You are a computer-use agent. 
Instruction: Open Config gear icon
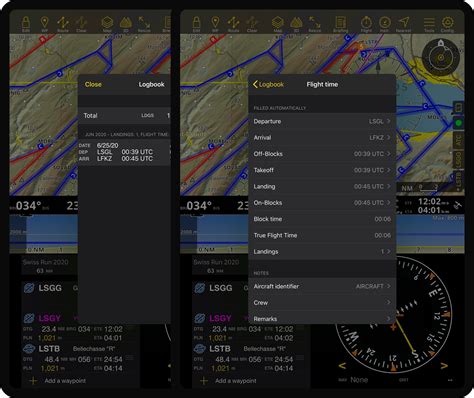click(447, 24)
